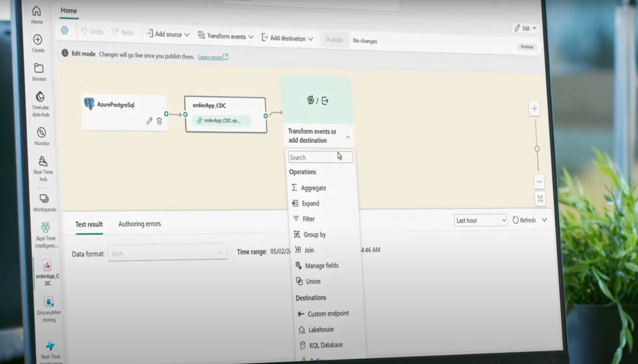Screen dimensions: 638x364
Task: Open the Transform events dropdown
Action: point(226,36)
